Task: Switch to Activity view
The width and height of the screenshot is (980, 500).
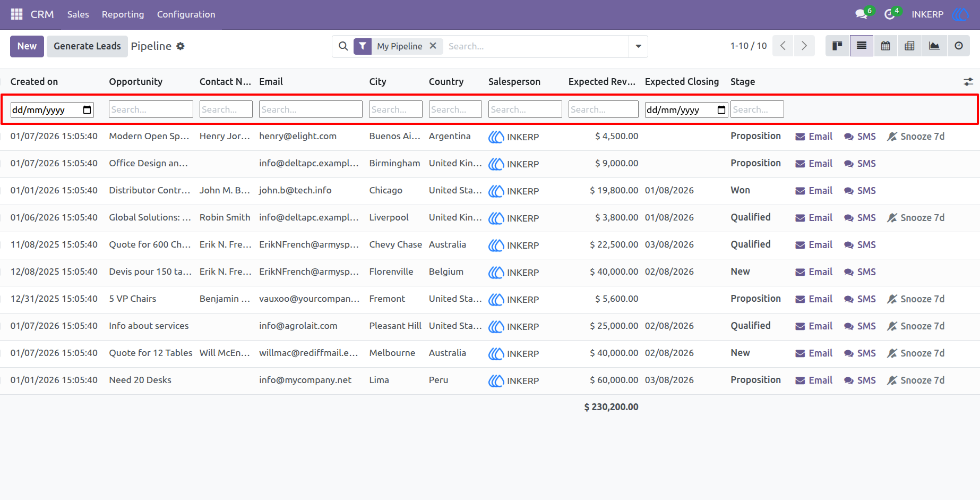Action: click(959, 46)
